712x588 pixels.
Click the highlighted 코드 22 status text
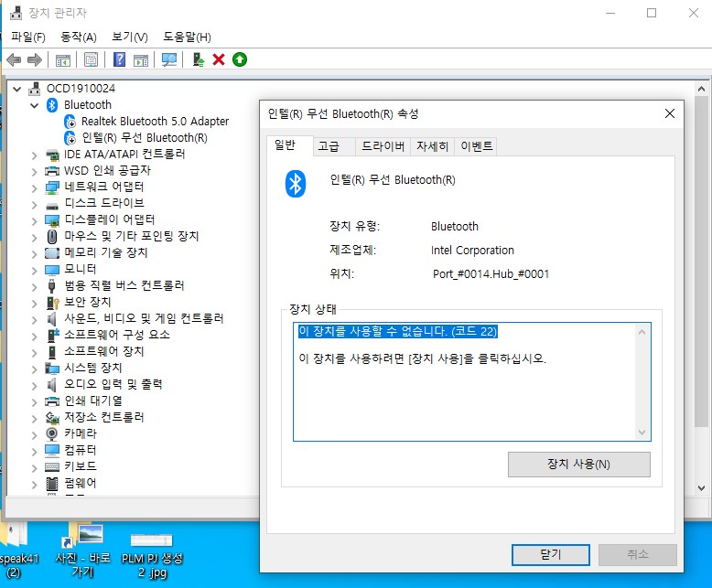(x=398, y=331)
